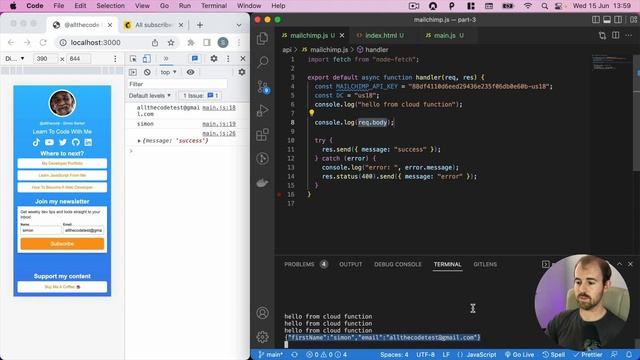This screenshot has height=360, width=640.
Task: Click the split editor icon in VS Code
Action: click(x=616, y=36)
